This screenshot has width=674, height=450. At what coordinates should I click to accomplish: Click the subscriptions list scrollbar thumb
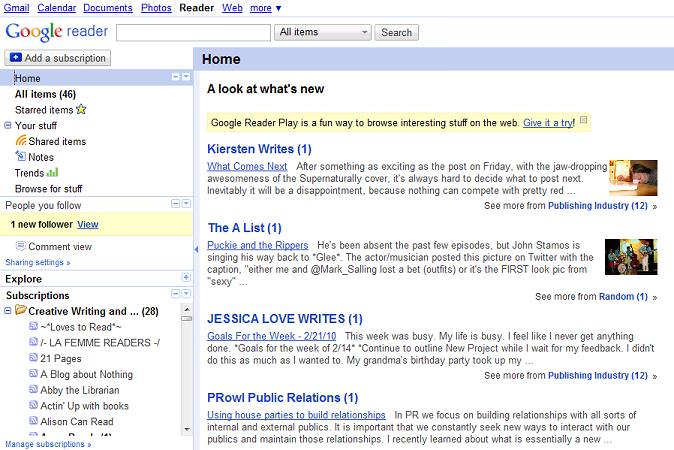pyautogui.click(x=187, y=318)
